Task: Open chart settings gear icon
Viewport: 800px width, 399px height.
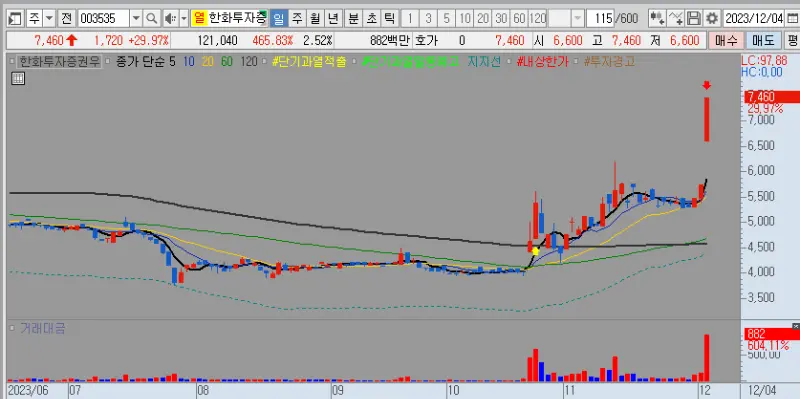Action: 712,19
